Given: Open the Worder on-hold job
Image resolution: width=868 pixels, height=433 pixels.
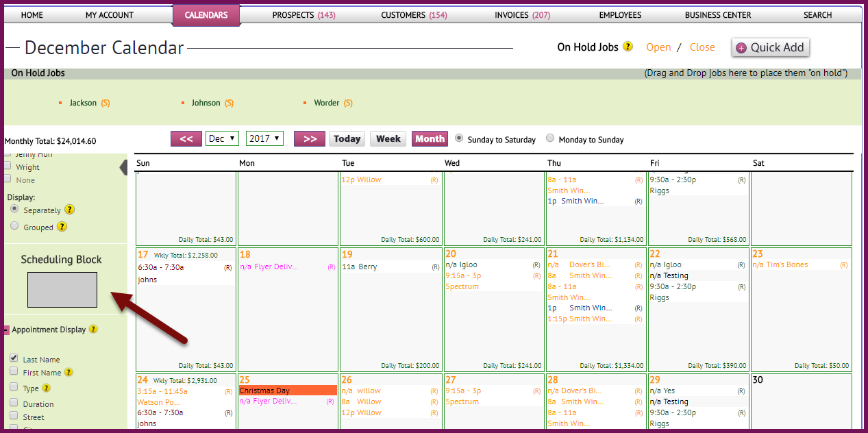Looking at the screenshot, I should click(x=327, y=103).
